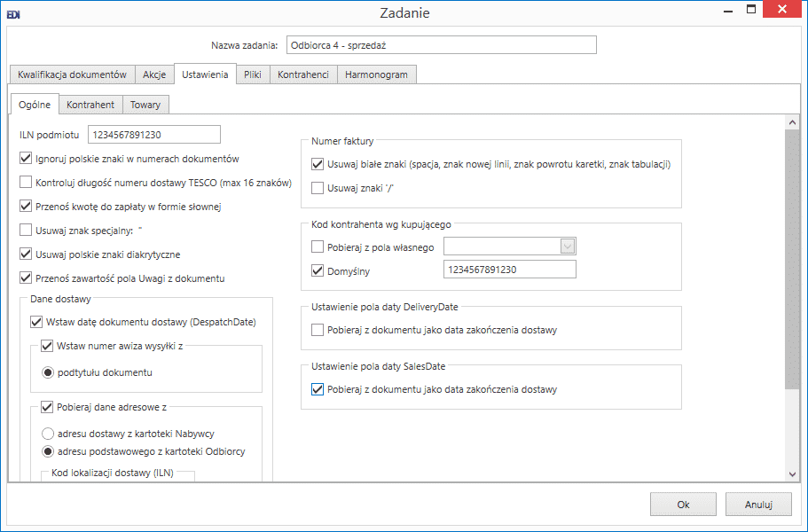The image size is (808, 532).
Task: Click scrollbar down arrow in settings panel
Action: 792,474
